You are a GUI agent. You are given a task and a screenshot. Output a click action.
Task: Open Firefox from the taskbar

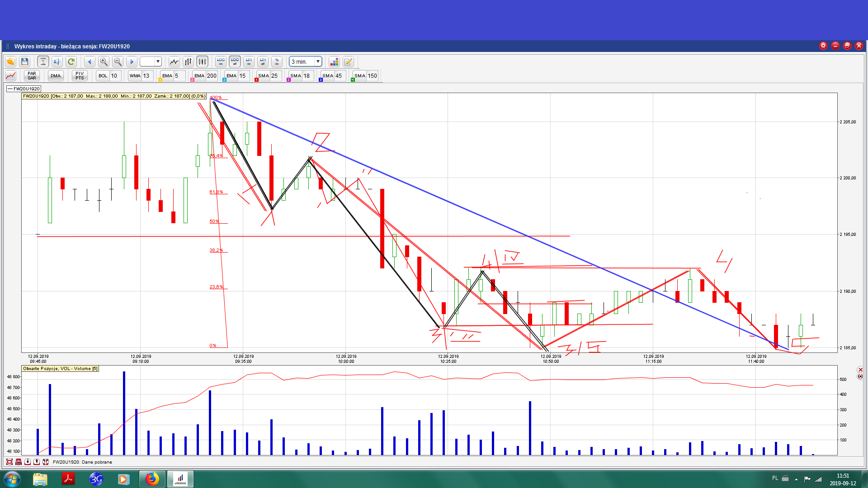[152, 479]
